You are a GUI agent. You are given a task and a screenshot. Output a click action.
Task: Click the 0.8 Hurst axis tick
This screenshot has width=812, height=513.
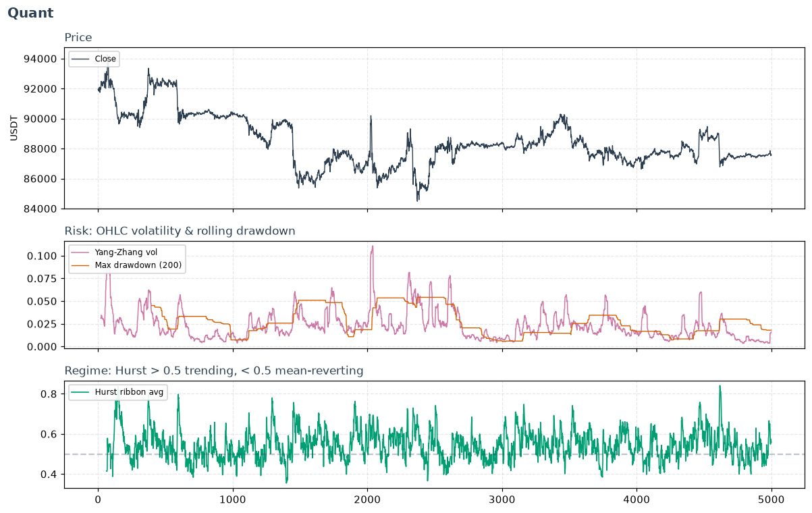(x=50, y=394)
